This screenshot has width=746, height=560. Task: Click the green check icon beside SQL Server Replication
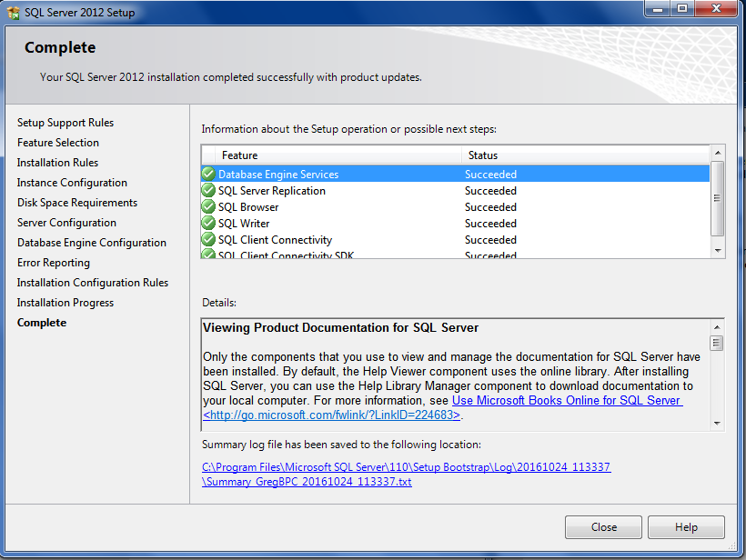pyautogui.click(x=208, y=191)
